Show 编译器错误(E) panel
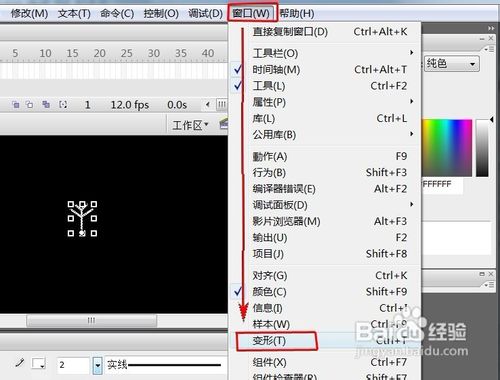 click(325, 189)
